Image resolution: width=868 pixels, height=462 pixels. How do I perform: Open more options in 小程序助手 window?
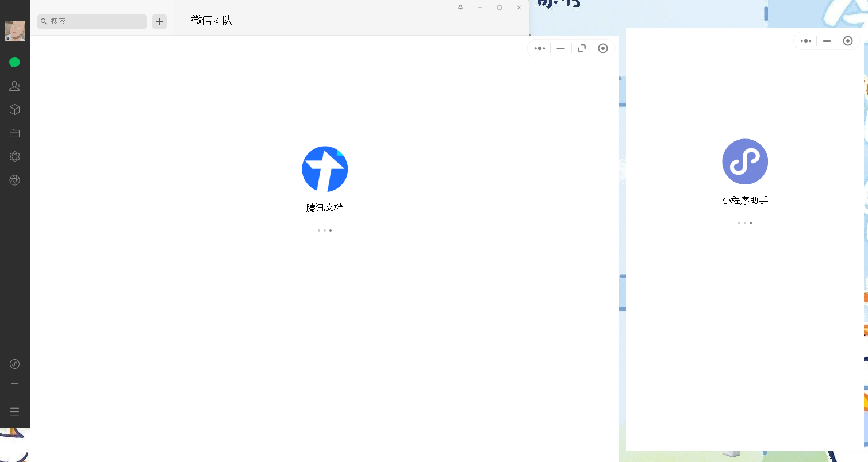[805, 41]
